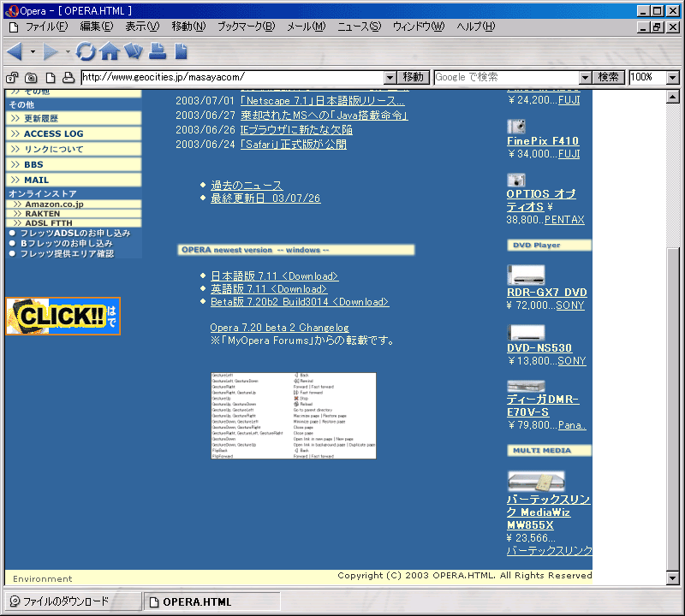The width and height of the screenshot is (685, 616).
Task: Open the Netscape 7.1 日本語版リリース news link
Action: 323,101
